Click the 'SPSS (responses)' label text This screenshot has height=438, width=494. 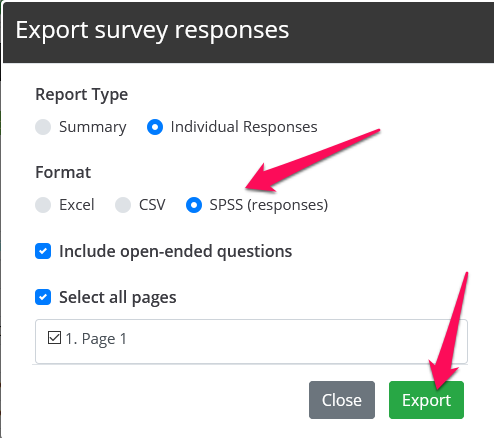point(269,205)
